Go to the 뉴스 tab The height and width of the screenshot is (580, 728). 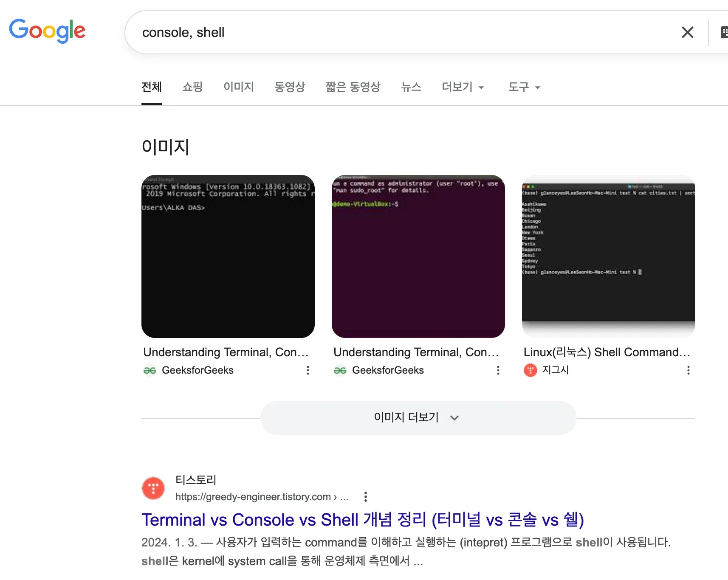411,87
